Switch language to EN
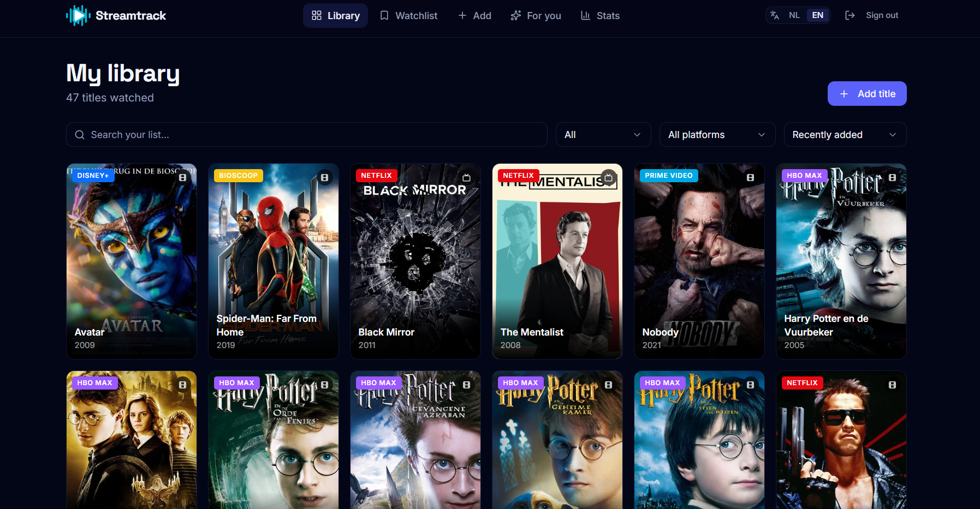Screen dimensions: 980x509 (x=818, y=15)
